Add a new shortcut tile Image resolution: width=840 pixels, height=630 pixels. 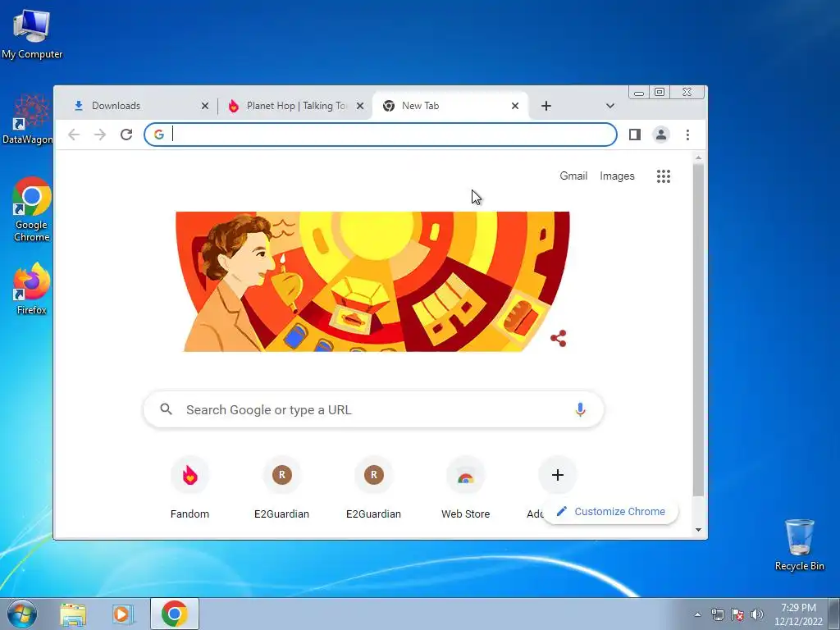558,475
